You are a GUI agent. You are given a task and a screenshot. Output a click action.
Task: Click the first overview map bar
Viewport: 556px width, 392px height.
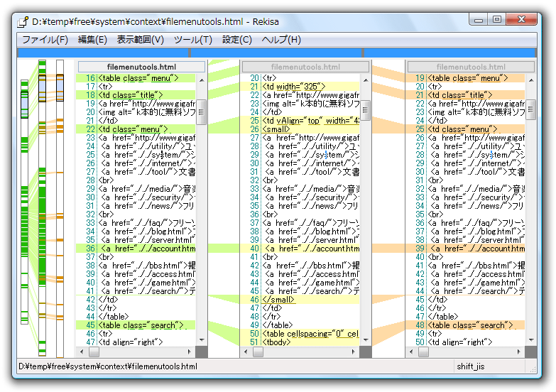tap(24, 202)
